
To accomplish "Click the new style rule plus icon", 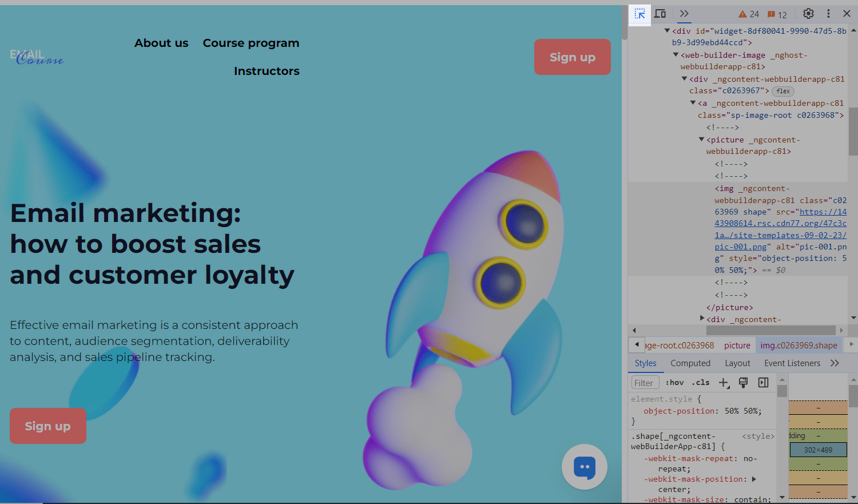I will pos(724,383).
